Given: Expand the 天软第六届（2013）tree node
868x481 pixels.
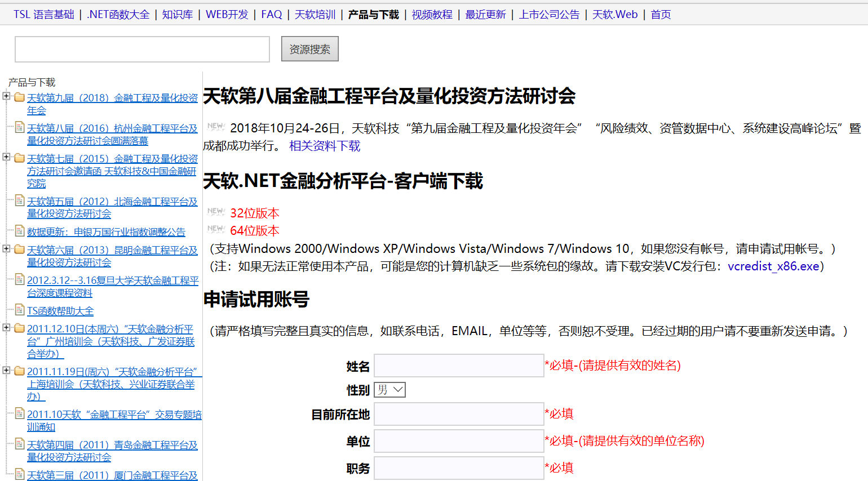Looking at the screenshot, I should tap(6, 248).
